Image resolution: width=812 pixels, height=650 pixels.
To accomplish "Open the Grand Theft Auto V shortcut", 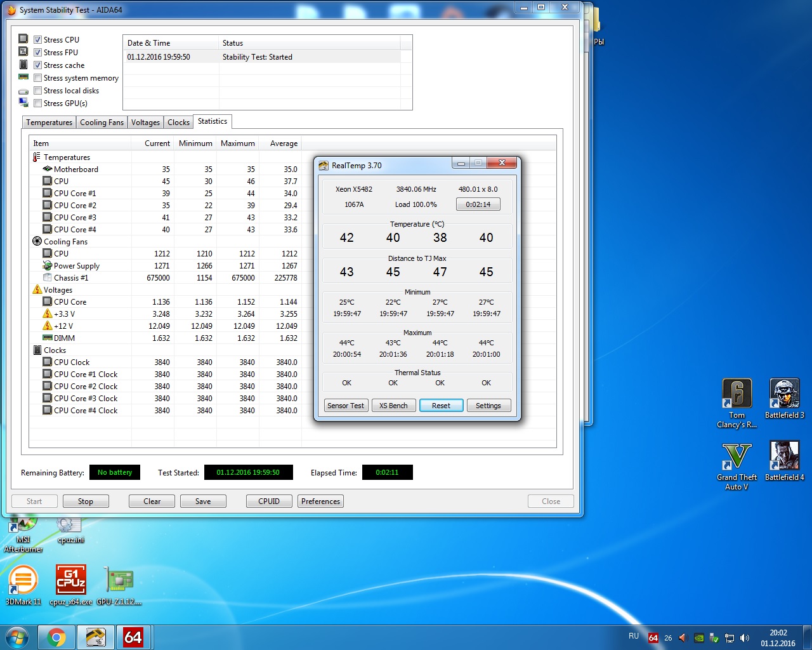I will click(737, 457).
